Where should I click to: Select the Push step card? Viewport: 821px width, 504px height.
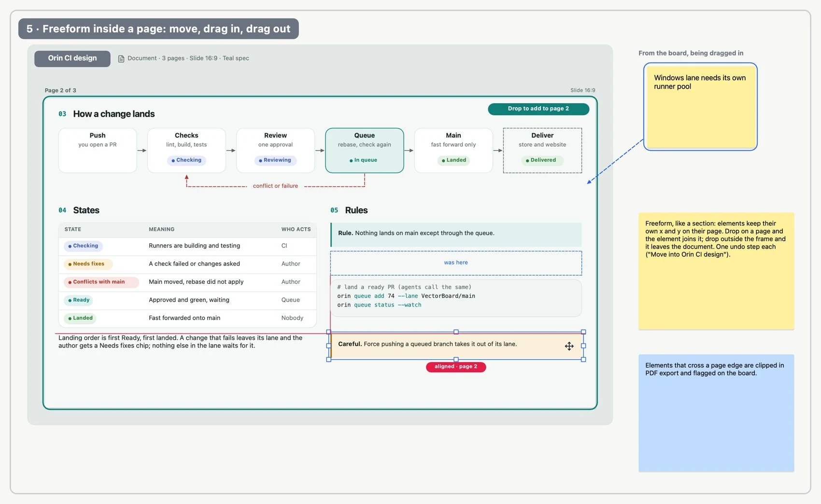click(x=98, y=150)
